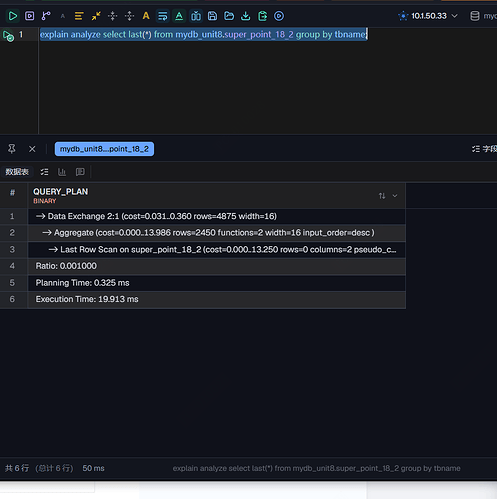
Task: Open the message log view icon
Action: tap(80, 172)
